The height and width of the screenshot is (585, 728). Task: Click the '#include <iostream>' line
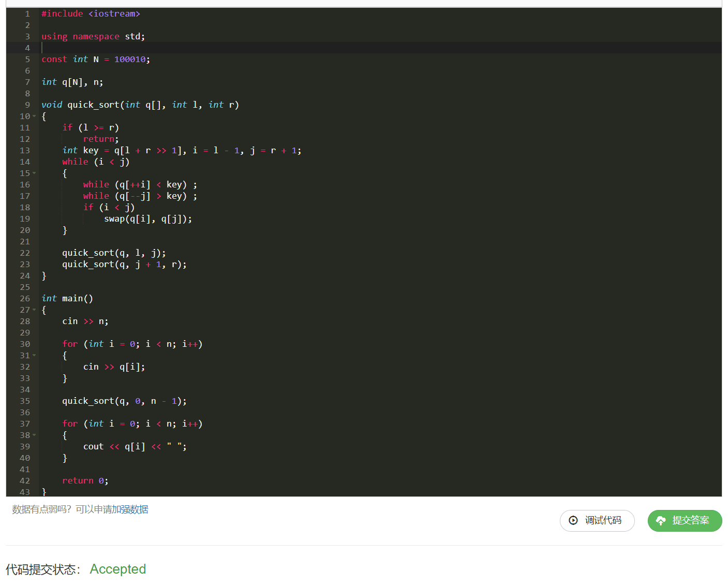(x=91, y=13)
